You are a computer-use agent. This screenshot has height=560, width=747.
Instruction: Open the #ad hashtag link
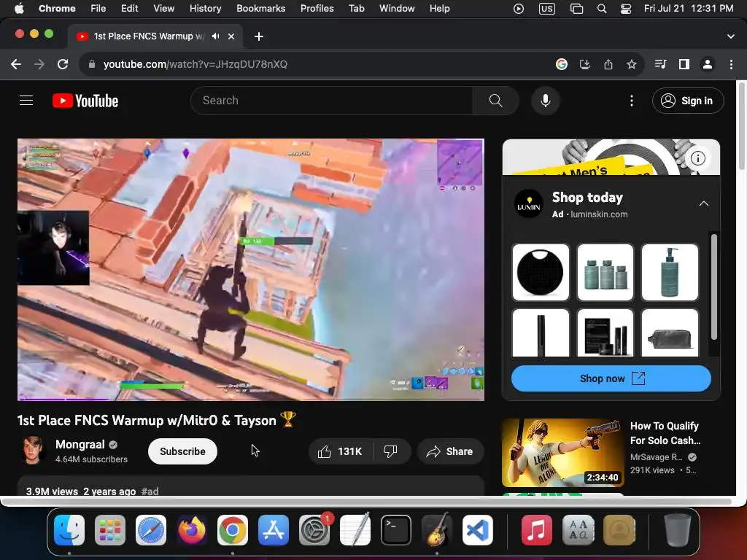(150, 491)
